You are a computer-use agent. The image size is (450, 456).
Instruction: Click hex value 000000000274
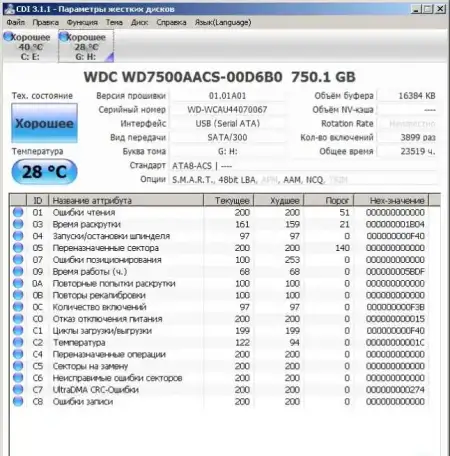coord(395,389)
